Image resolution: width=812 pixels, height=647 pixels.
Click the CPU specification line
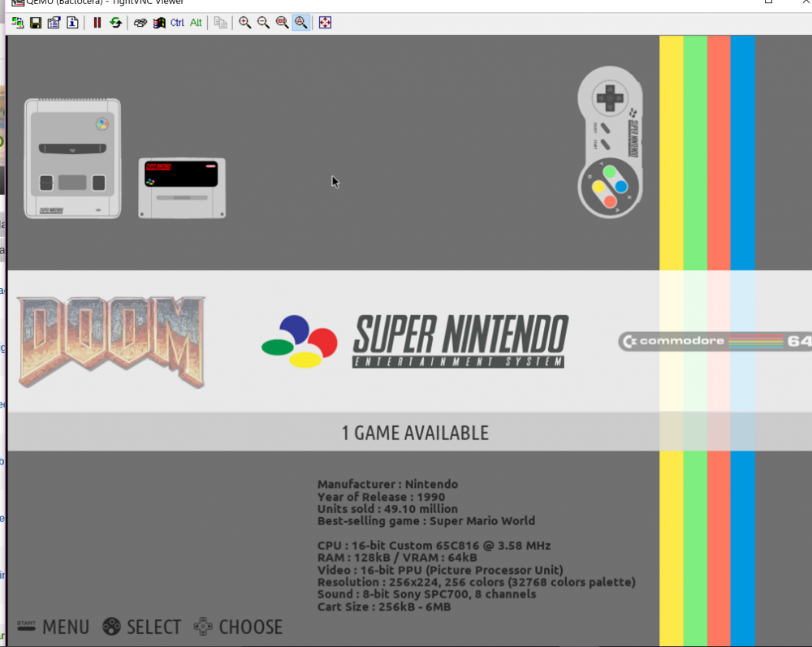coord(434,546)
